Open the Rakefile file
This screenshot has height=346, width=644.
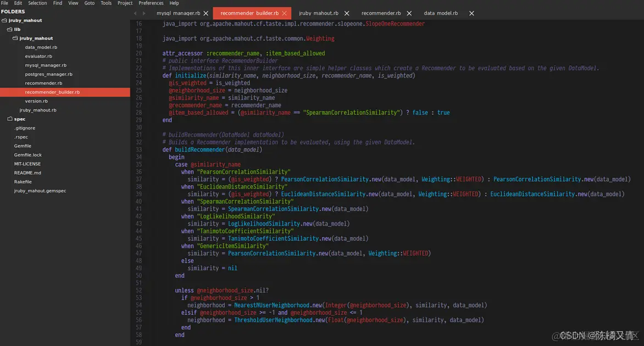23,182
